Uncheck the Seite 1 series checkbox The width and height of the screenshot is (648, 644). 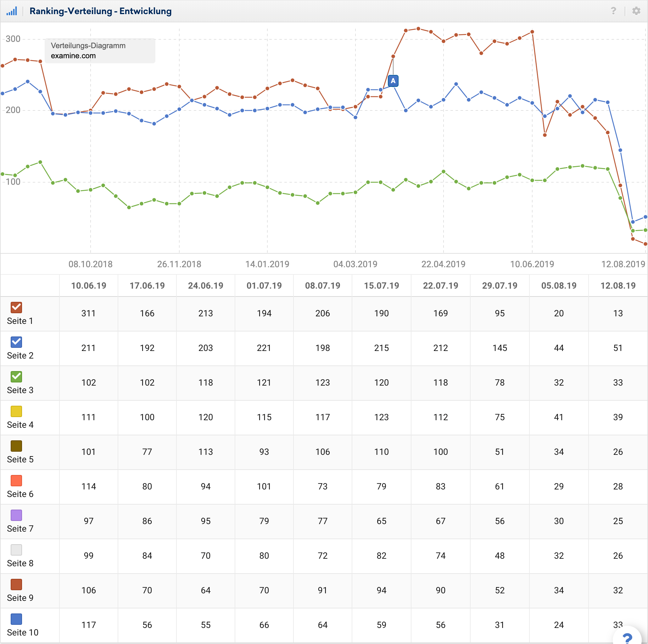(x=16, y=308)
